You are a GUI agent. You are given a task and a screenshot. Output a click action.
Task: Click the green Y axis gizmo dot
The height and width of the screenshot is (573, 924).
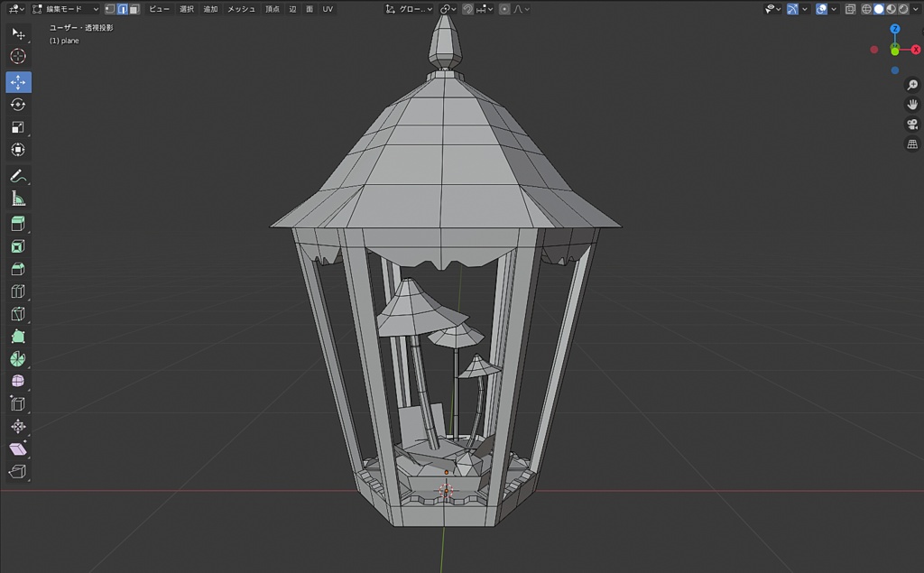894,51
